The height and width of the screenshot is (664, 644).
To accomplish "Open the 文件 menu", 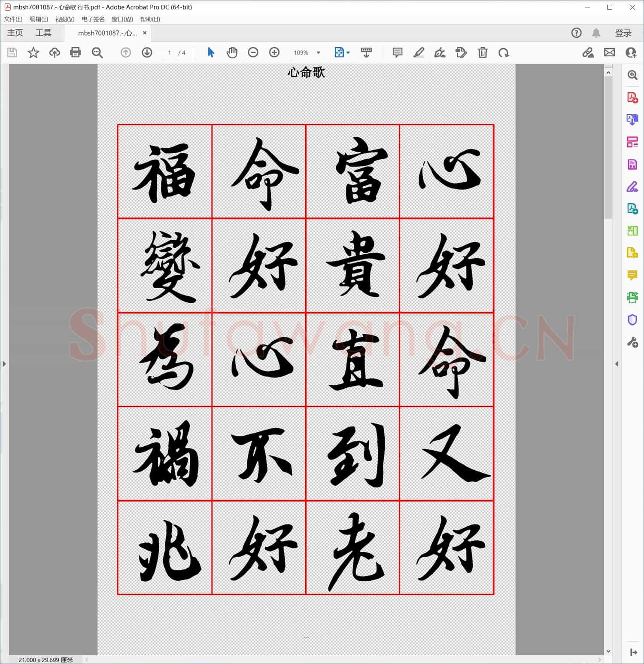I will coord(12,19).
